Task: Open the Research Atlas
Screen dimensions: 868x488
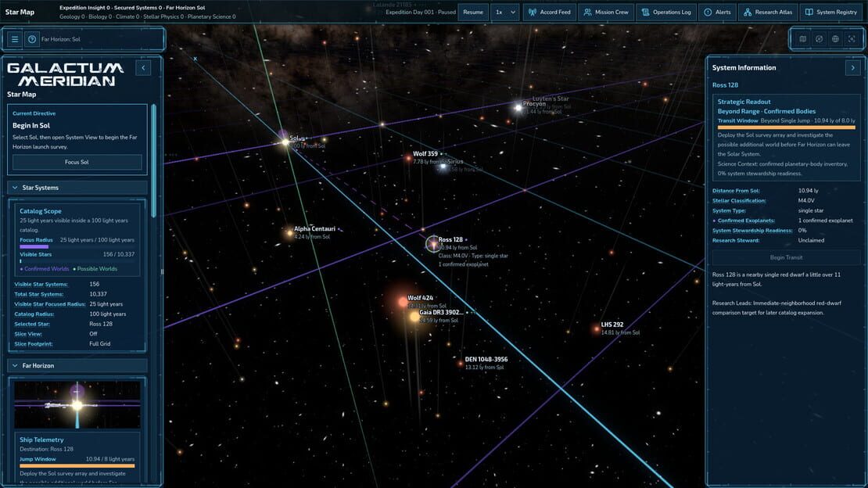Action: click(768, 13)
